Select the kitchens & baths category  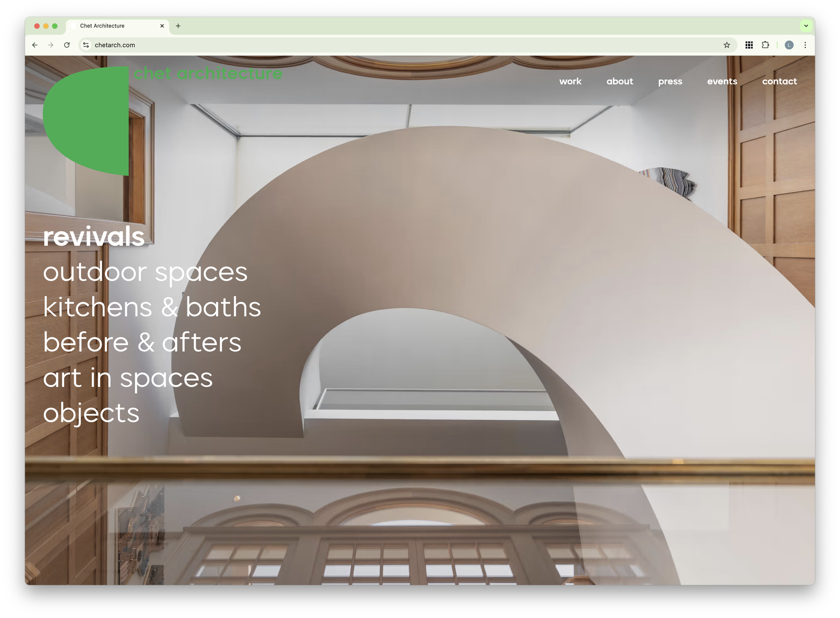coord(152,307)
